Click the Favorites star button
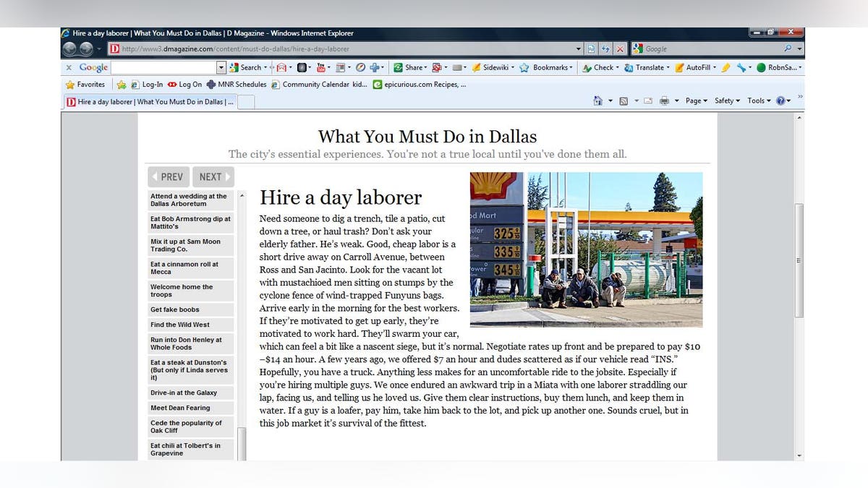868x488 pixels. point(86,85)
